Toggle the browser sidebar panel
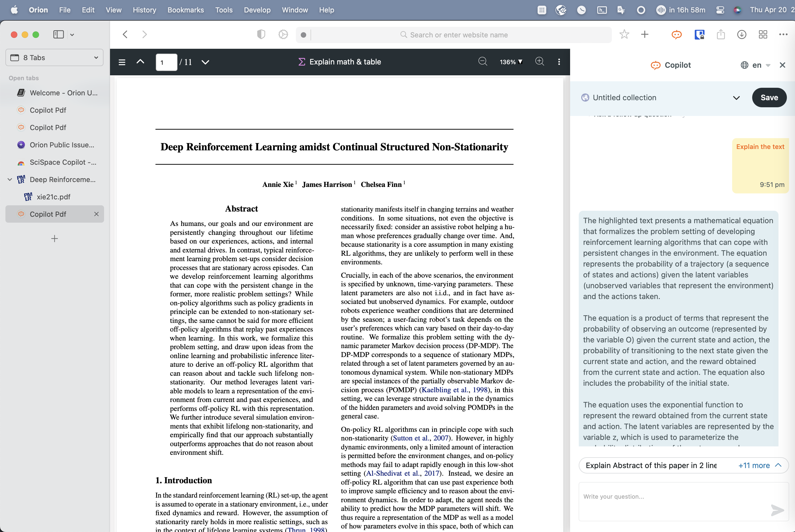This screenshot has height=532, width=795. (58, 35)
